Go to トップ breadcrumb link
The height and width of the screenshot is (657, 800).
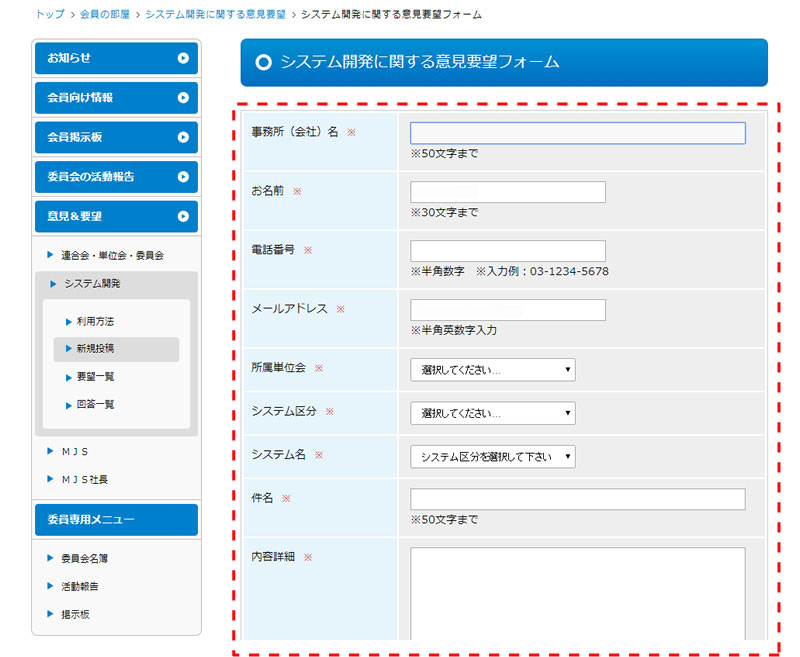tap(50, 14)
